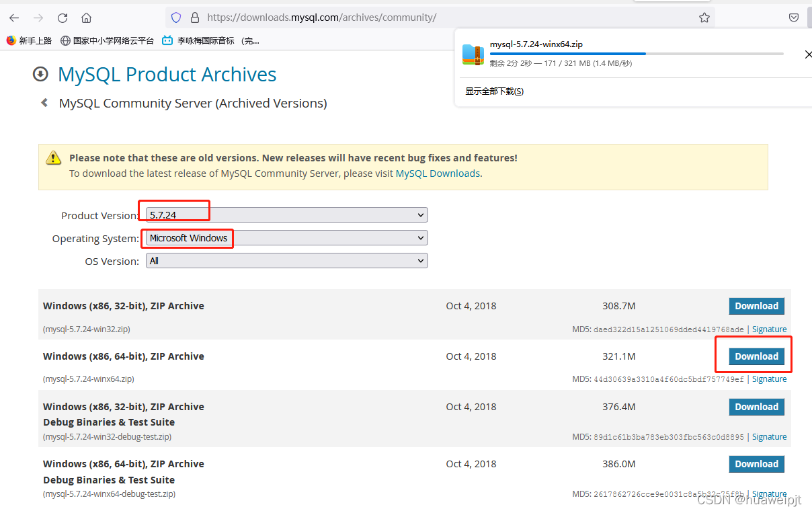
Task: Select the MD5 hash starting with 44d30639
Action: pyautogui.click(x=669, y=379)
